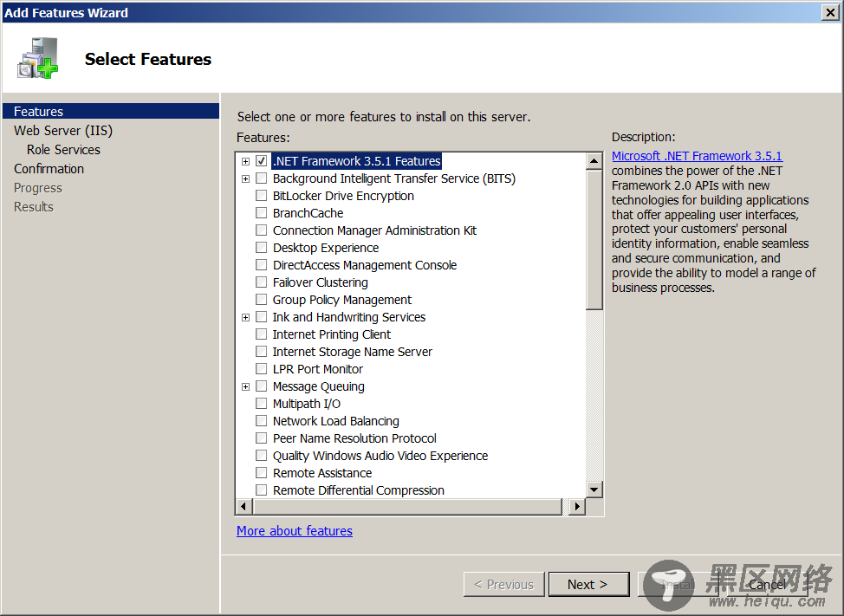Check Network Load Balancing box
The image size is (844, 616).
click(261, 421)
